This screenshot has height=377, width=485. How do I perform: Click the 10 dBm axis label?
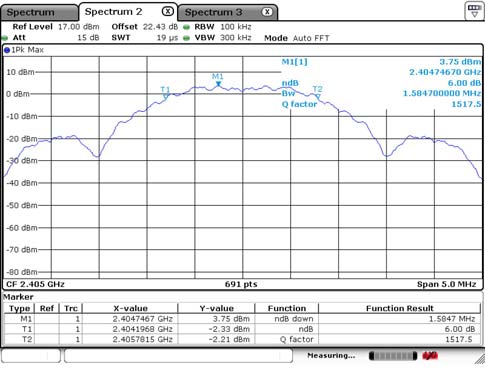pos(20,72)
